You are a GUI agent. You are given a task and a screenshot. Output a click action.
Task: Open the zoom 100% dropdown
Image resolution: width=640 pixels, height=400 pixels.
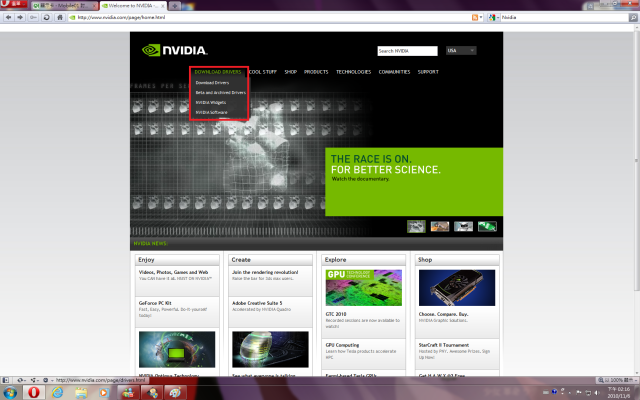coord(616,380)
